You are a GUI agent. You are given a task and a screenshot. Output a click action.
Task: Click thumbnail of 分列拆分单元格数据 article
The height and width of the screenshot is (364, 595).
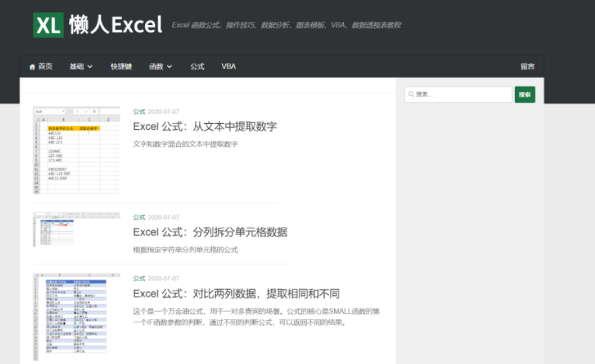[x=76, y=230]
